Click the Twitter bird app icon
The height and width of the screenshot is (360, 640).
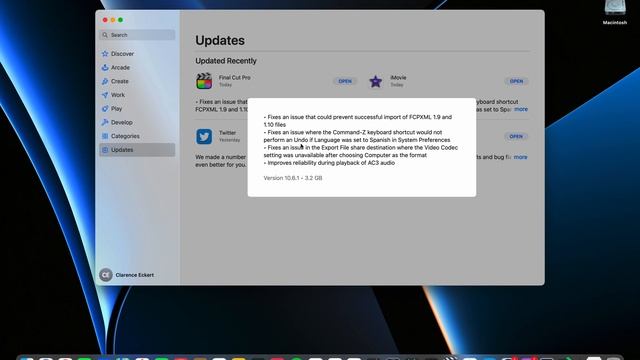click(204, 136)
